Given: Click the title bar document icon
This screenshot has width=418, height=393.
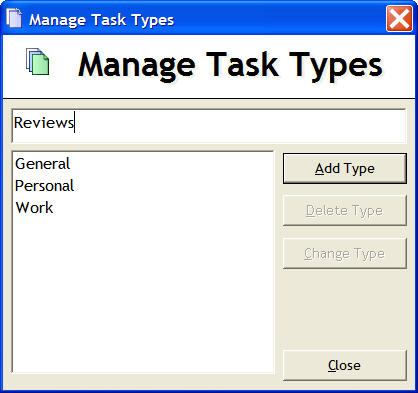Looking at the screenshot, I should (x=14, y=18).
